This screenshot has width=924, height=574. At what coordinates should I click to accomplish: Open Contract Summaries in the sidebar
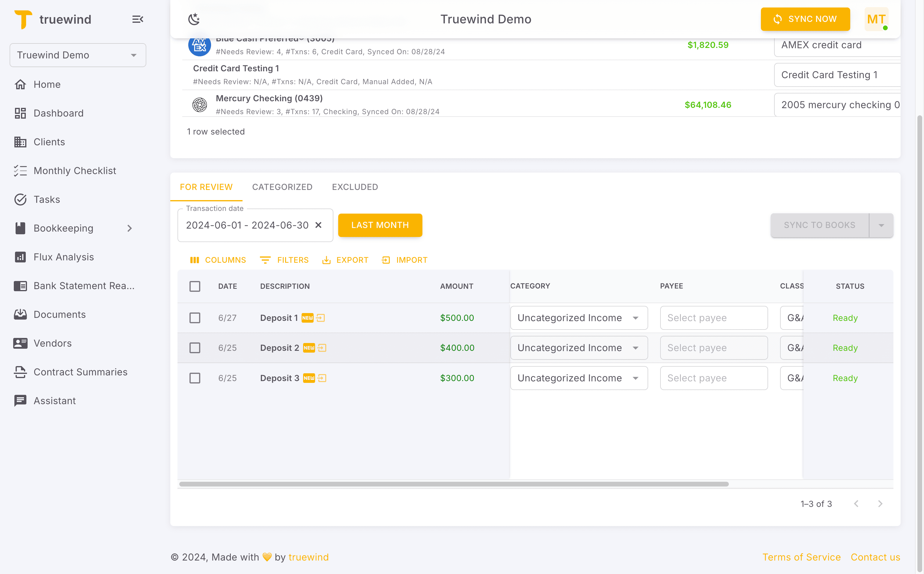81,372
